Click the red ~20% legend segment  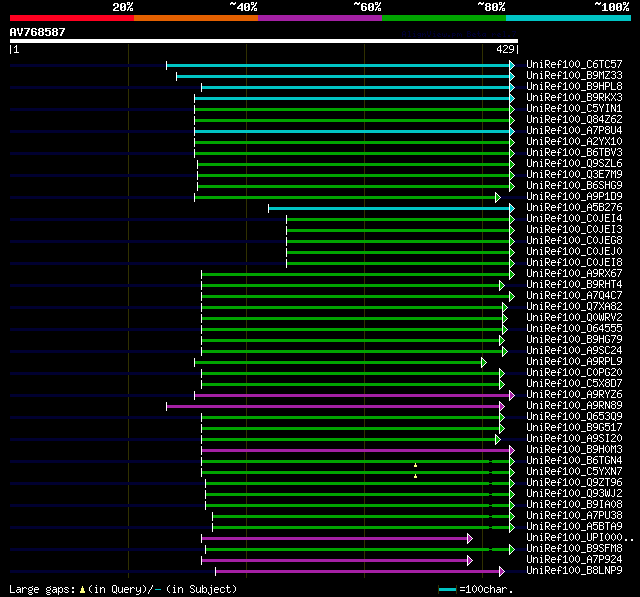(x=72, y=18)
